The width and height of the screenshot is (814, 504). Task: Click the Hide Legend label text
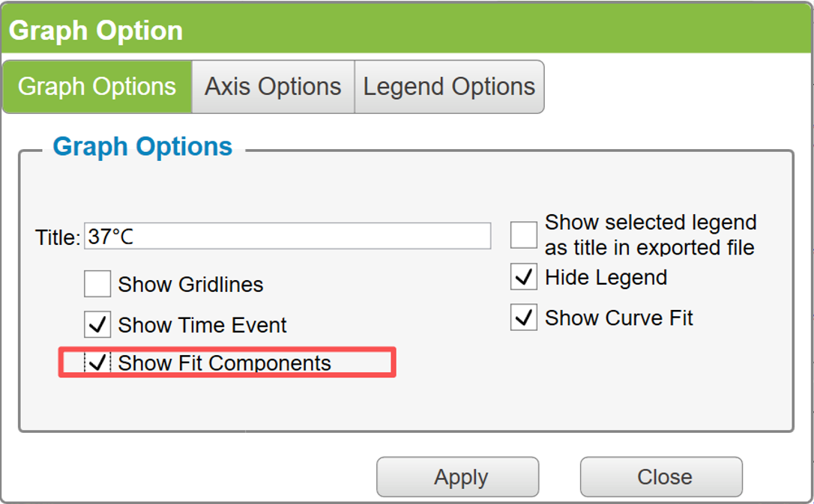tap(606, 278)
